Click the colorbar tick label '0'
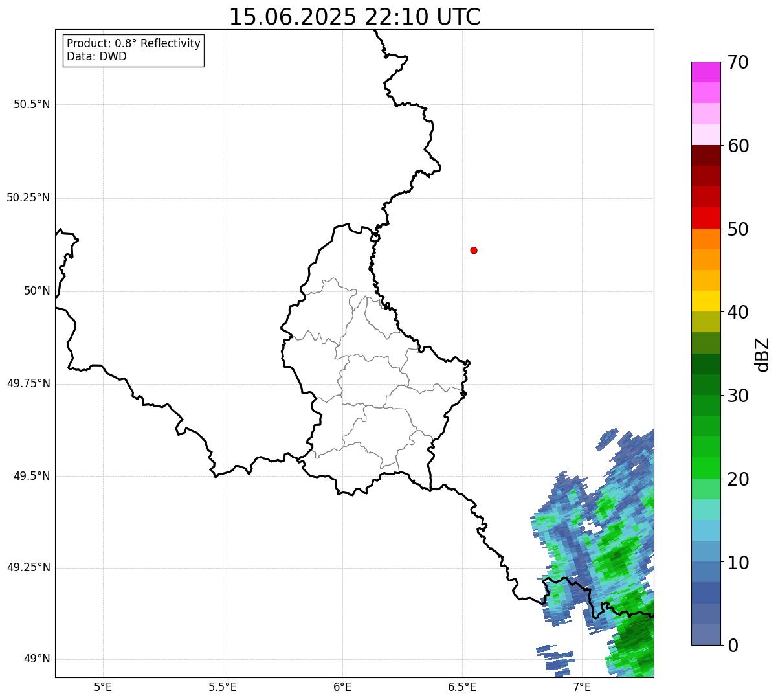This screenshot has height=700, width=778. point(732,646)
